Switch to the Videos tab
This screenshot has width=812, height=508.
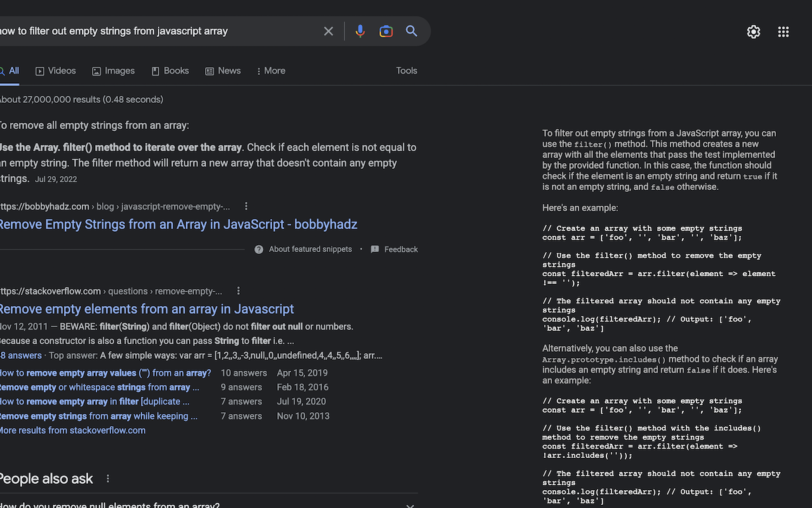pos(56,71)
